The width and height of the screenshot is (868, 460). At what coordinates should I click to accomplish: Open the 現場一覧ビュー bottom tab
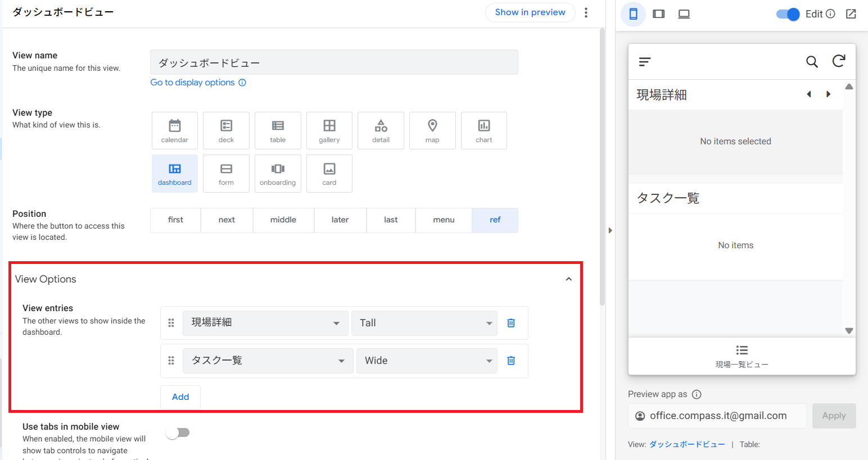coord(742,356)
